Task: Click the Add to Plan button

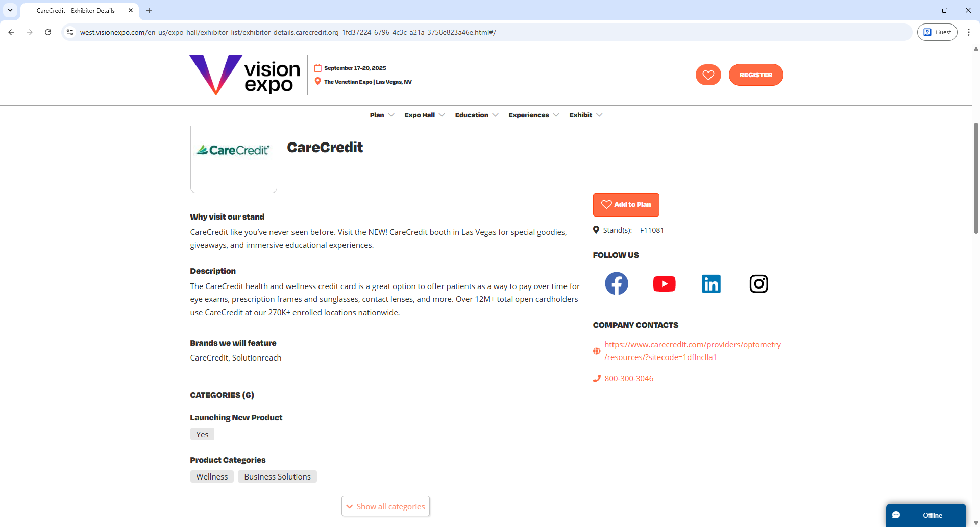Action: click(626, 204)
